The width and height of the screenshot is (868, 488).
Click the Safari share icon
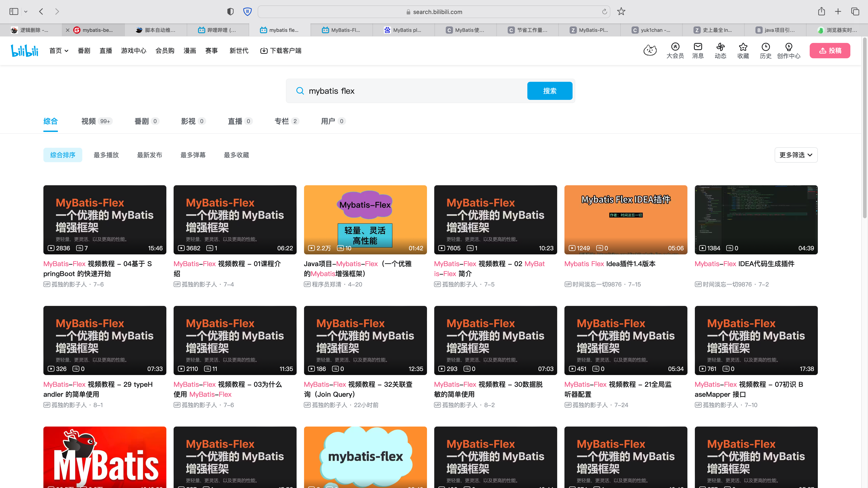[821, 12]
